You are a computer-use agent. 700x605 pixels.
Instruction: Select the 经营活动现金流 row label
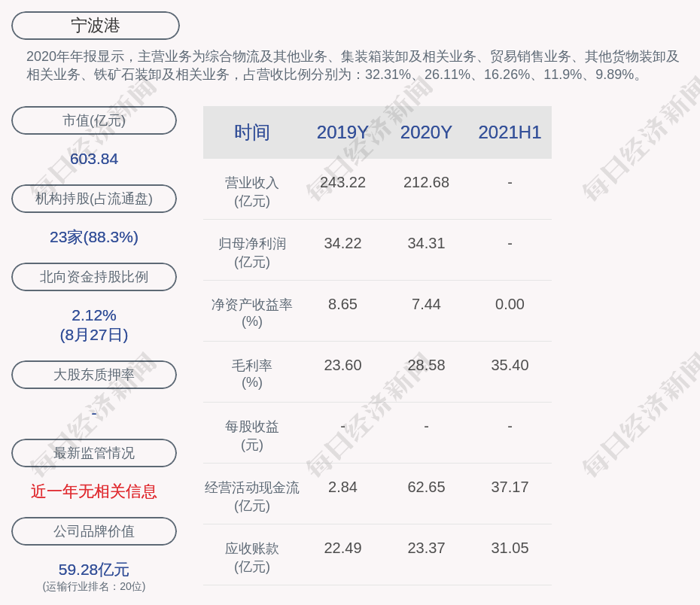252,488
